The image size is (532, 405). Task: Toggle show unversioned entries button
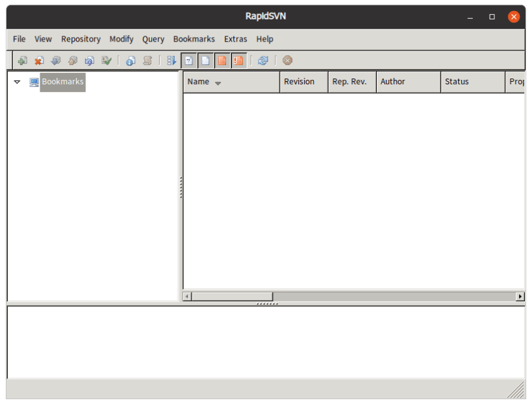tap(189, 60)
